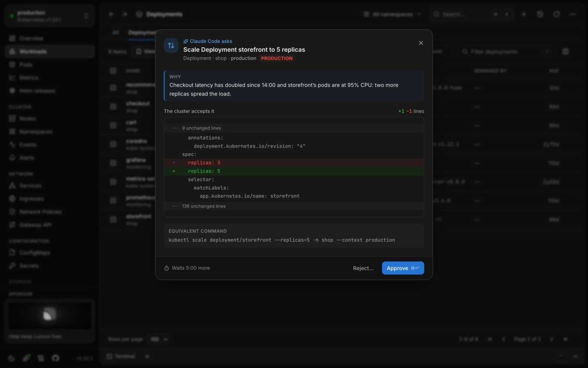Screen dimensions: 588x368
Task: Open Pods in the sidebar
Action: pyautogui.click(x=50, y=65)
